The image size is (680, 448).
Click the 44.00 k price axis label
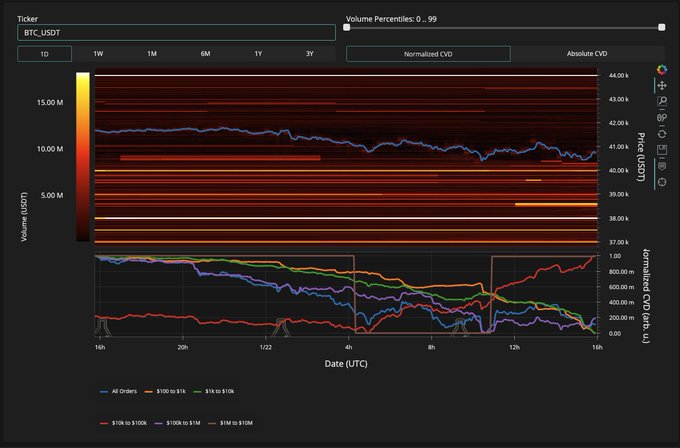618,75
